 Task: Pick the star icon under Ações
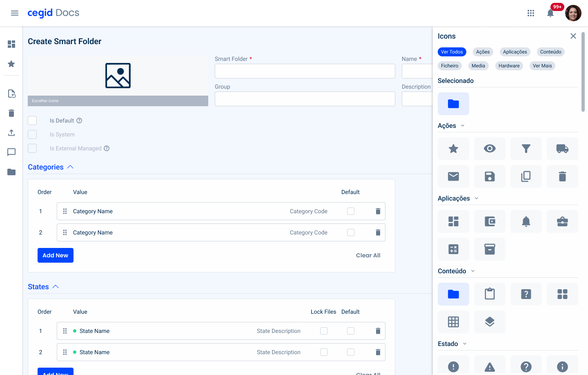tap(453, 149)
